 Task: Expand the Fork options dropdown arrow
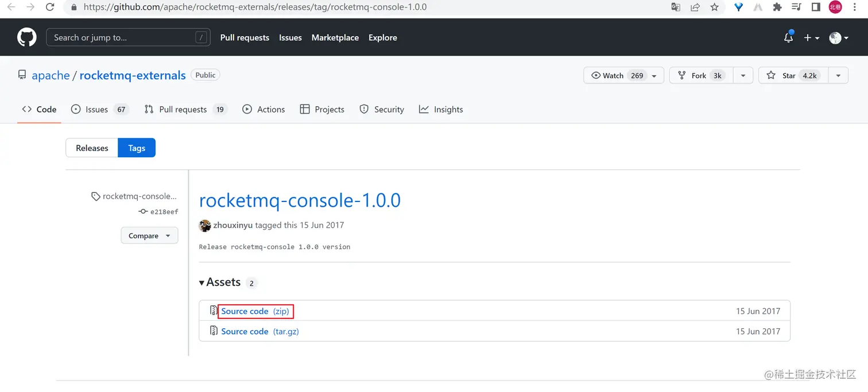coord(743,76)
